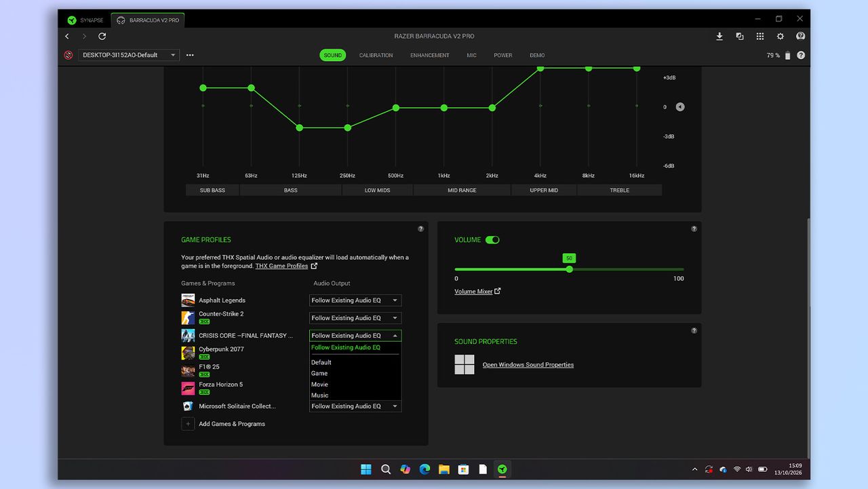
Task: Refresh the Synapse device page
Action: click(x=102, y=37)
